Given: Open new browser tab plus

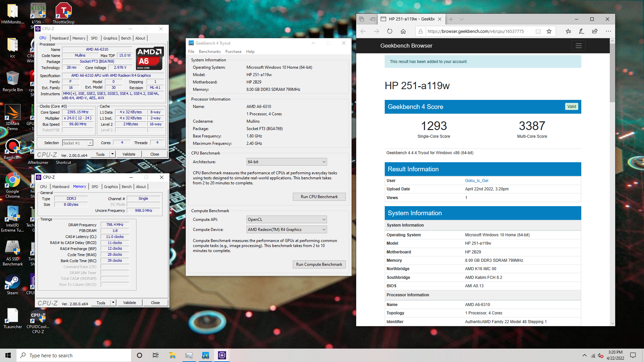Looking at the screenshot, I should [x=451, y=19].
